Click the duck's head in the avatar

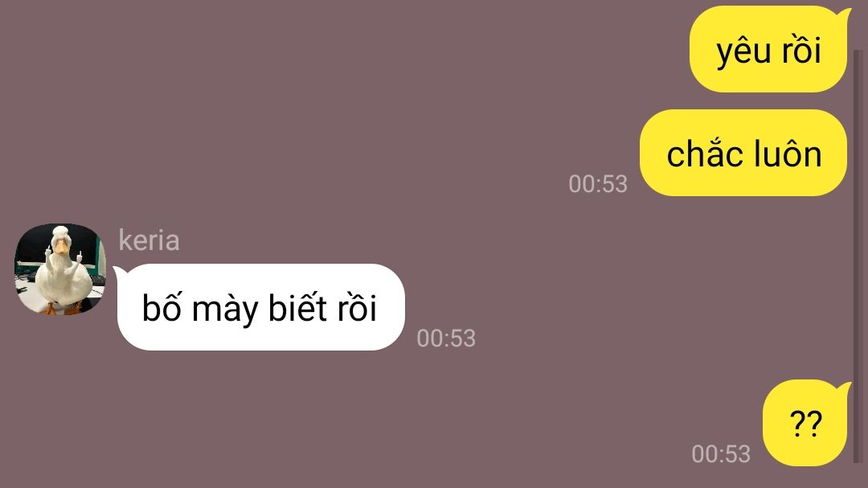tap(59, 240)
